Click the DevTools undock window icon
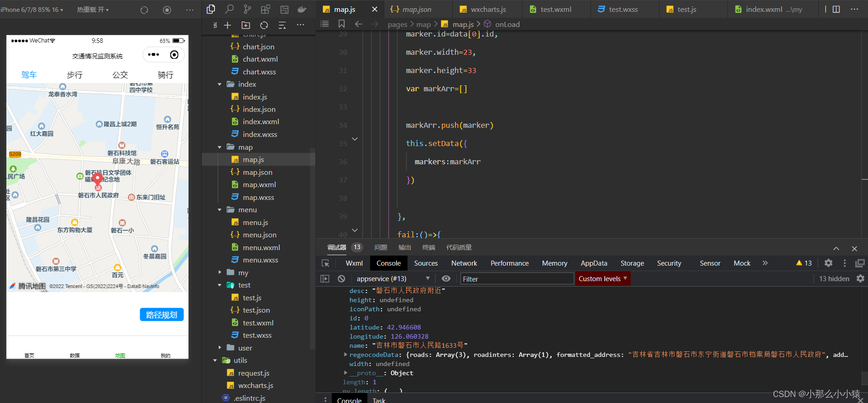This screenshot has width=868, height=403. [860, 263]
